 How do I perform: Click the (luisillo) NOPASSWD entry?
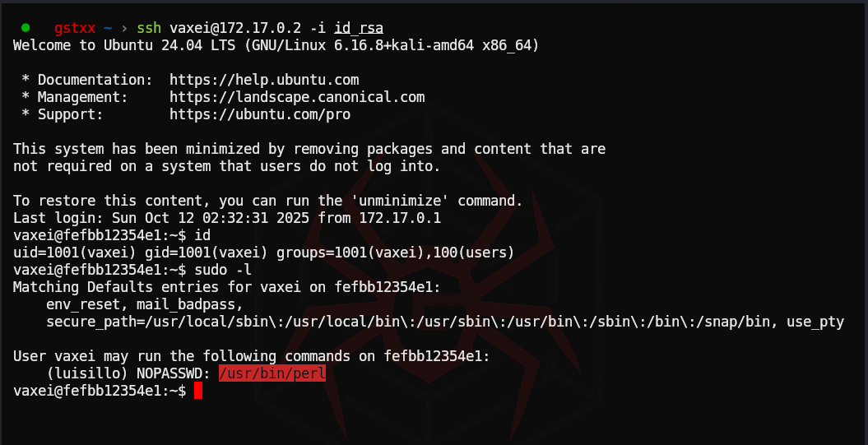pyautogui.click(x=128, y=373)
